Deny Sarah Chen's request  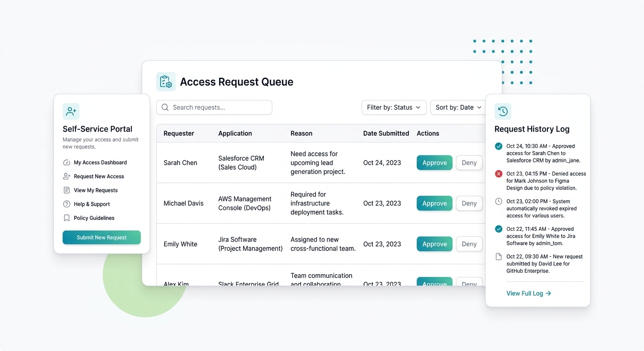click(469, 163)
